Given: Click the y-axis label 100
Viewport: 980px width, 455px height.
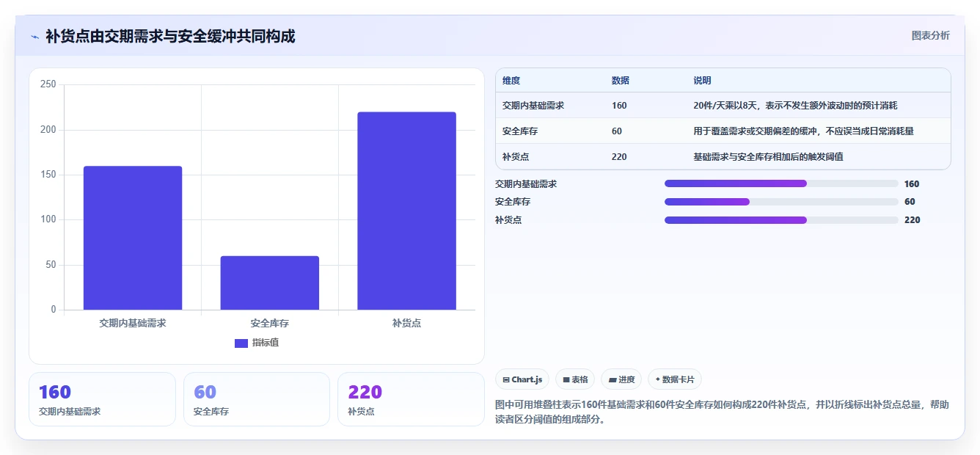Looking at the screenshot, I should coord(48,219).
